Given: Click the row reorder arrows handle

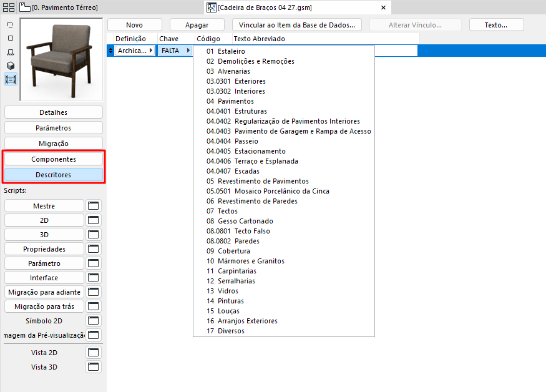Looking at the screenshot, I should tap(110, 51).
